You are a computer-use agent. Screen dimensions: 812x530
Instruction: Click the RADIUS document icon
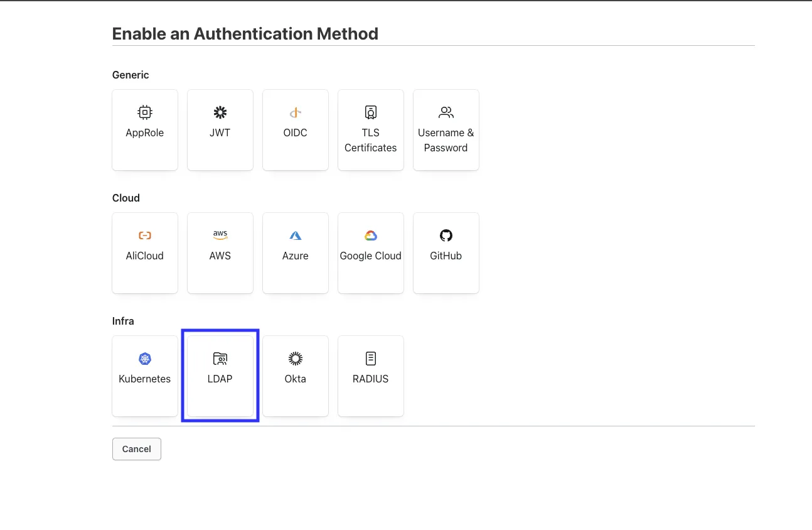point(371,359)
